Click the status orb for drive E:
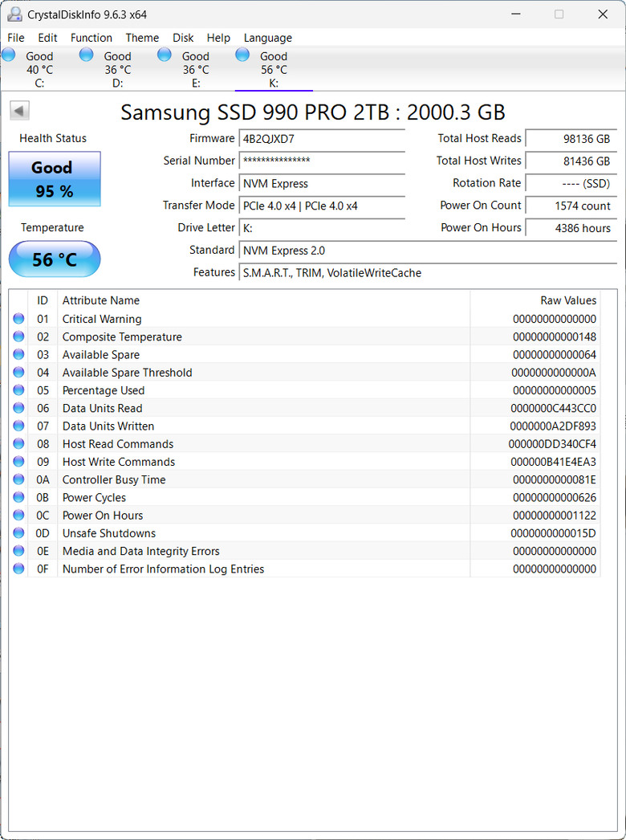The height and width of the screenshot is (840, 626). pyautogui.click(x=165, y=55)
